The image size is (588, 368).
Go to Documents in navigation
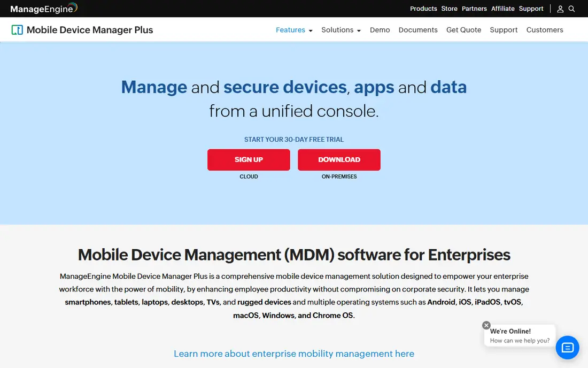coord(418,29)
